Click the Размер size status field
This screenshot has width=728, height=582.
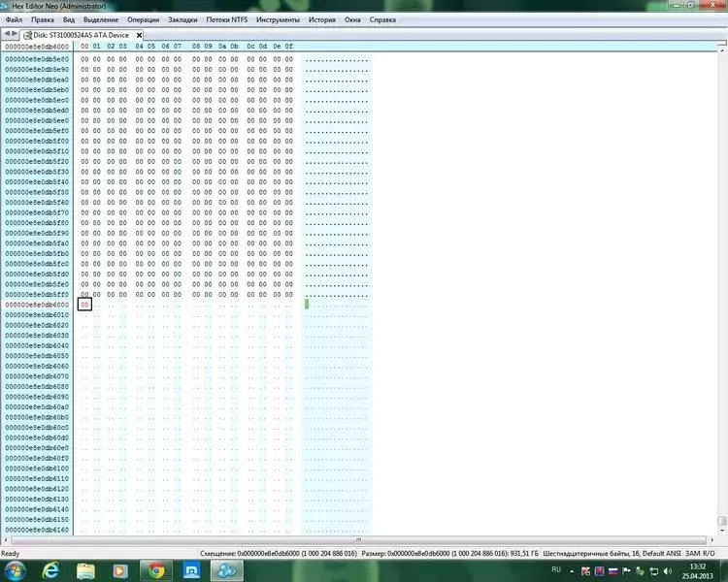(449, 554)
